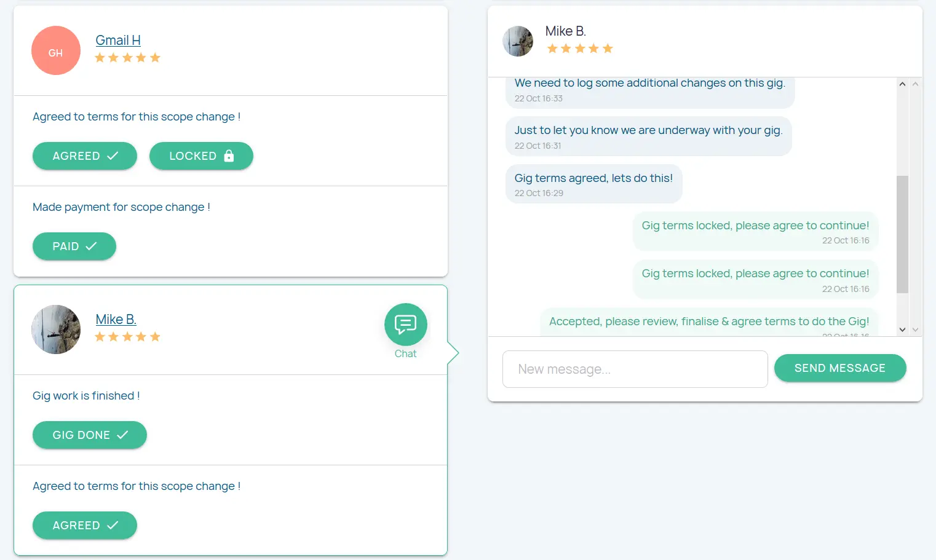Screen dimensions: 936x560
Task: Click Gmail H's five-star rating
Action: (x=127, y=58)
